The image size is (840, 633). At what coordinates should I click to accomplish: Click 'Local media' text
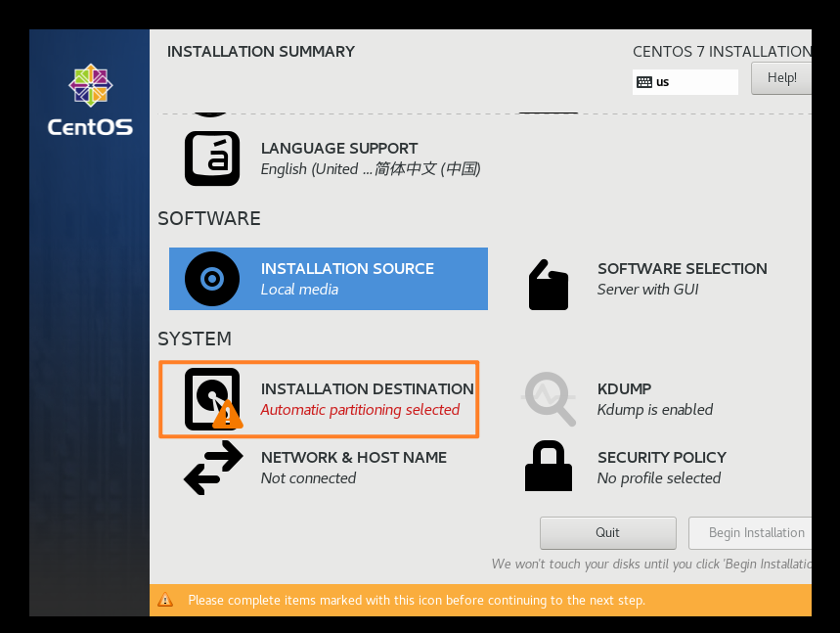(299, 290)
